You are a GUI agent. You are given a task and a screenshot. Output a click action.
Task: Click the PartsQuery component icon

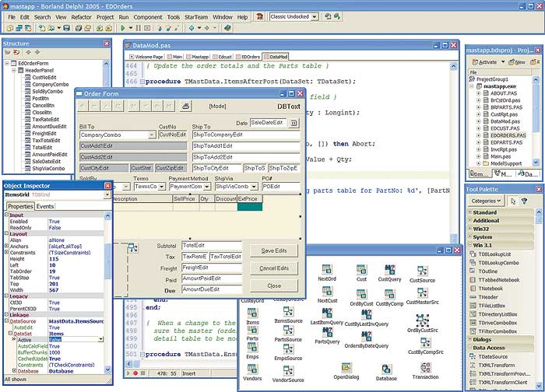(x=327, y=332)
